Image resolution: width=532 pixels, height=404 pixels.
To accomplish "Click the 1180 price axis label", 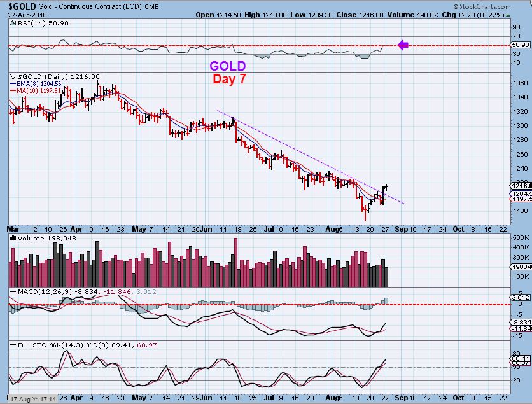I will click(521, 211).
